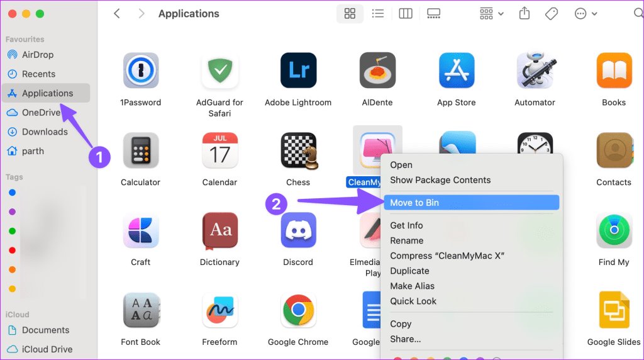Select the Dictionary app icon
The image size is (644, 360).
pos(219,231)
